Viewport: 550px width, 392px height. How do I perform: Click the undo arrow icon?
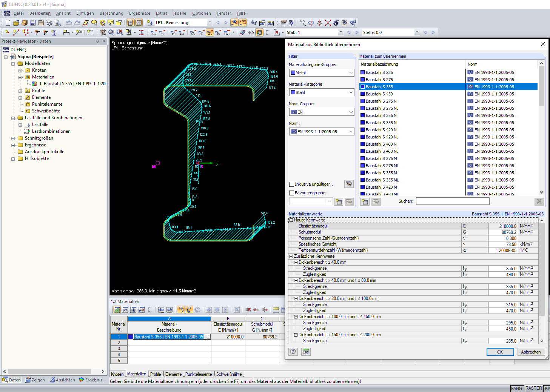pyautogui.click(x=69, y=23)
